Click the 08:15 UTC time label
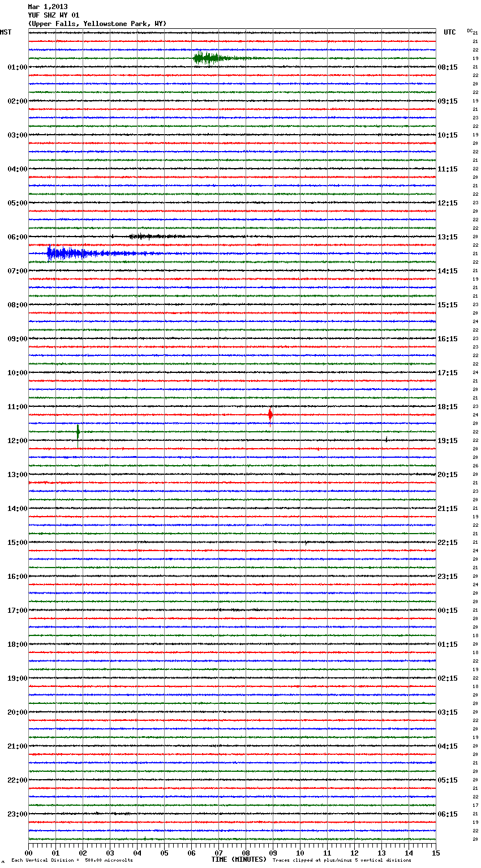481x868 pixels. click(x=448, y=67)
